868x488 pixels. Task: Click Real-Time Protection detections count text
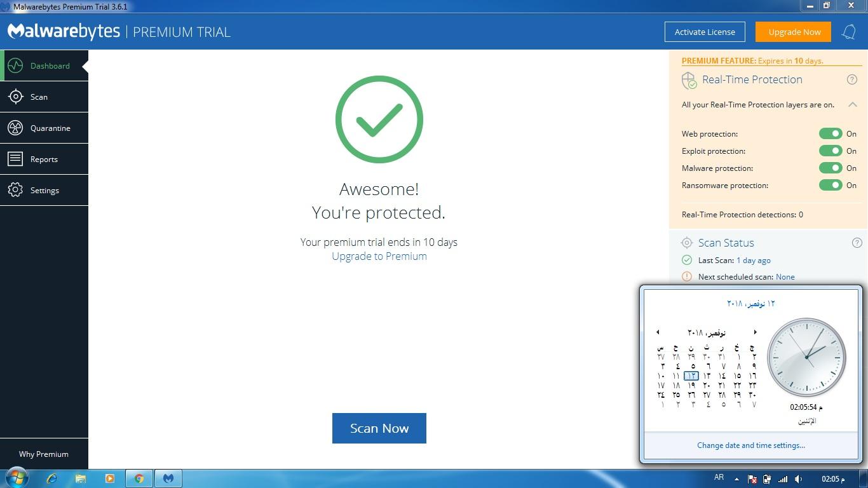742,214
